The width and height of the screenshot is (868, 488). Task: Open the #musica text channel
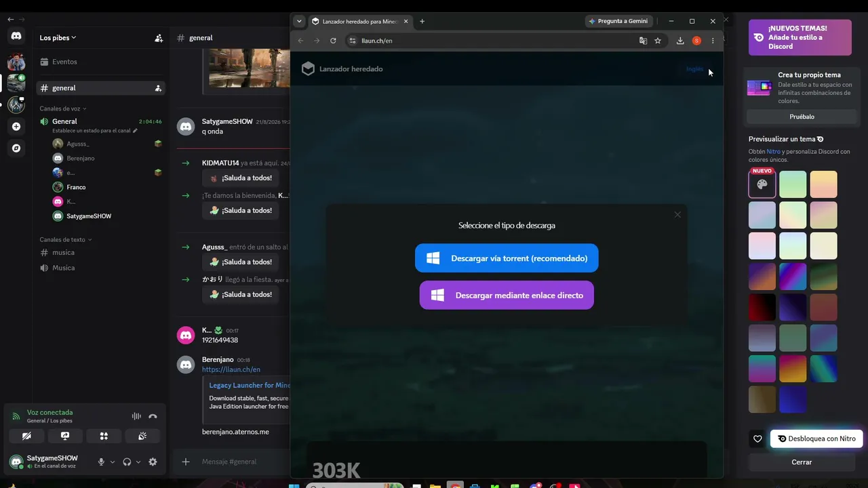[100, 253]
